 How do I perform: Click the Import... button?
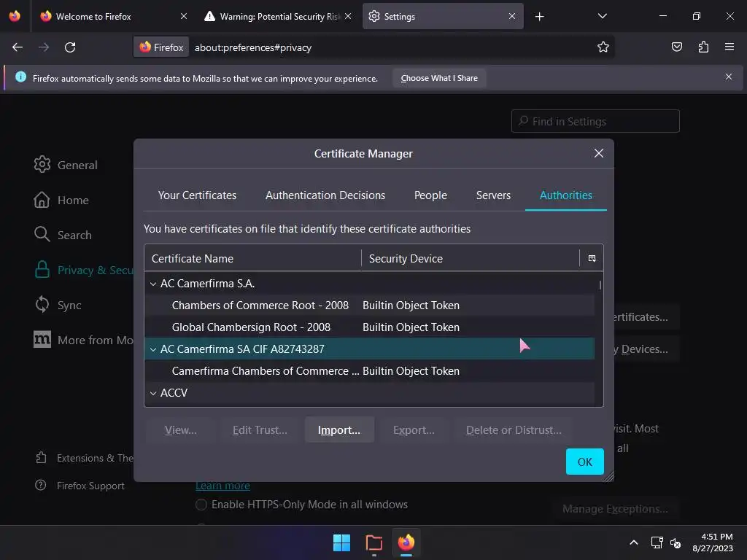click(x=339, y=430)
